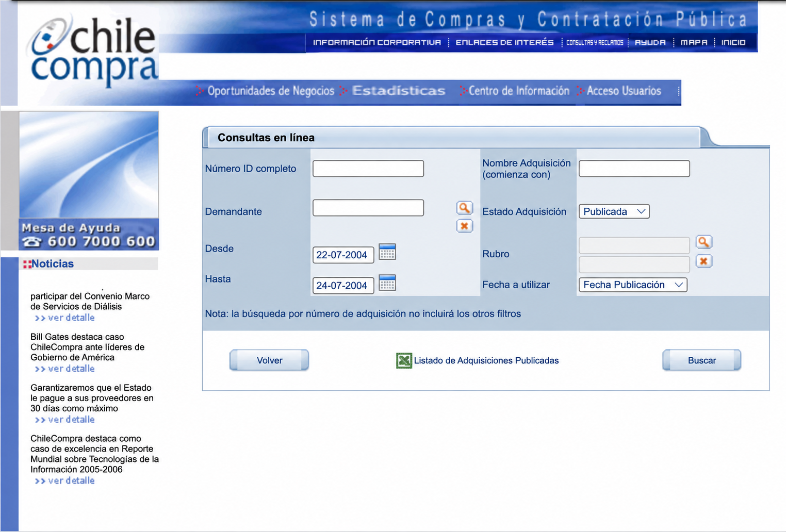Open Consultas y Reclamos menu item
The height and width of the screenshot is (532, 786).
coord(595,42)
